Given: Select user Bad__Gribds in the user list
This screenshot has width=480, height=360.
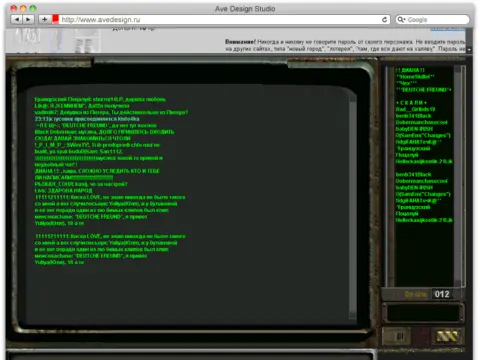Looking at the screenshot, I should [x=415, y=109].
